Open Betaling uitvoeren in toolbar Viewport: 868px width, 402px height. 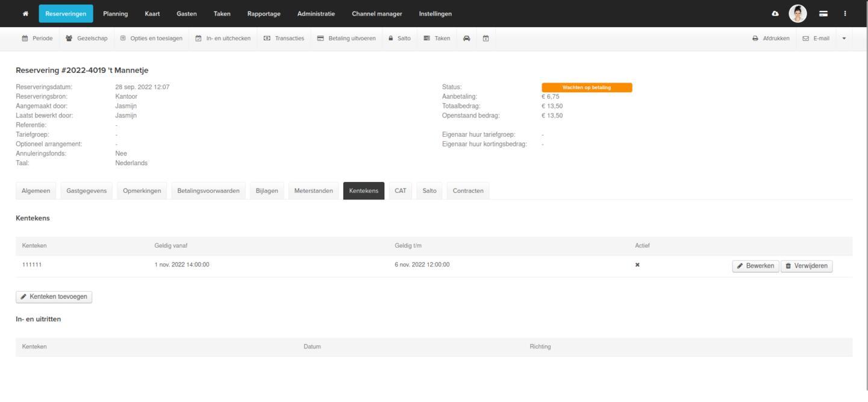coord(346,39)
